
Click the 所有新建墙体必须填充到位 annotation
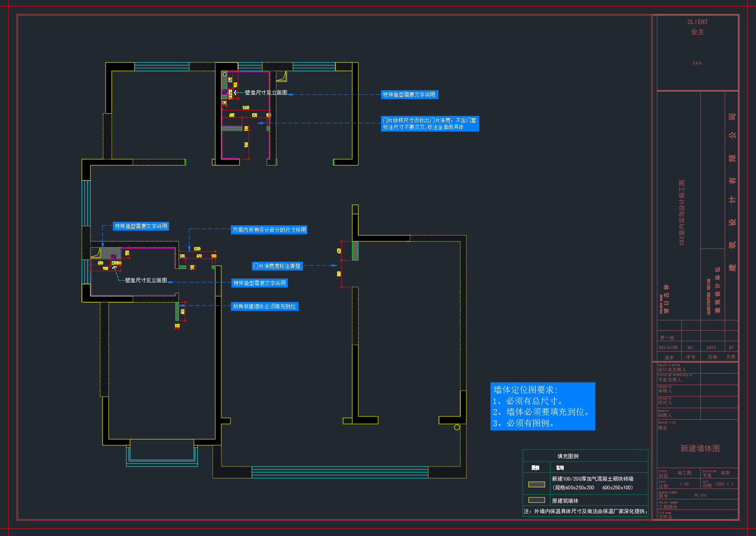pos(265,306)
